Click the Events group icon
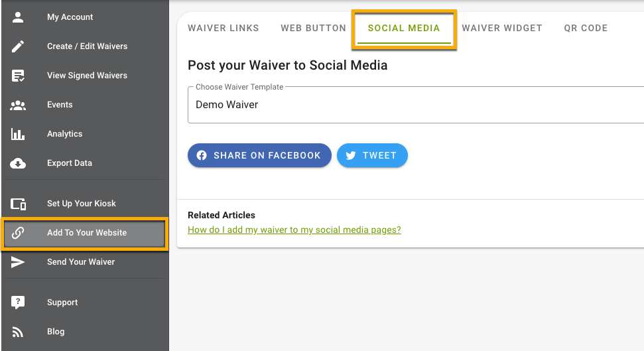 click(x=18, y=105)
